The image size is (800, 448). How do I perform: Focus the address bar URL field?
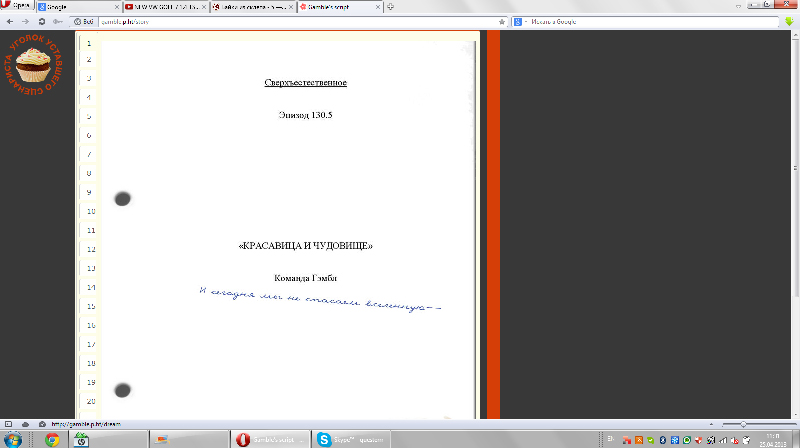(296, 21)
